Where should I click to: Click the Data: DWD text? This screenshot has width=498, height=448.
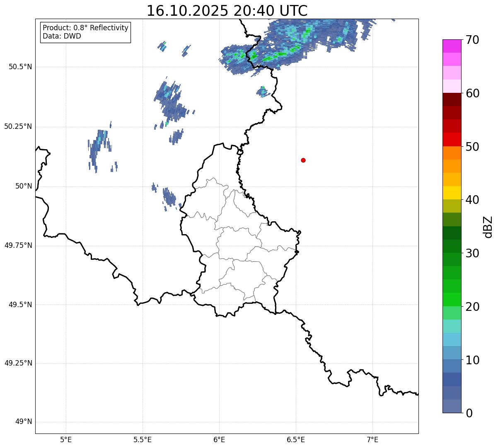click(62, 36)
